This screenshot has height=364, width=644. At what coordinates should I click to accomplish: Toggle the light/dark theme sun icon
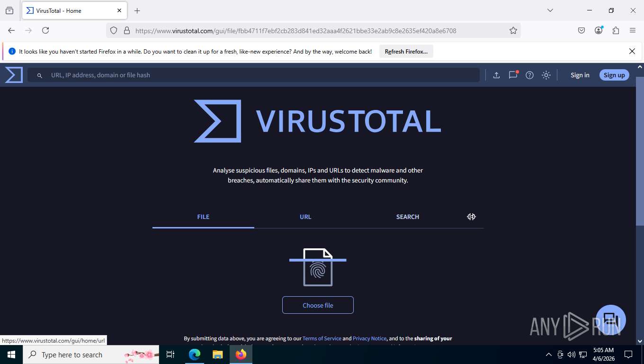(546, 75)
